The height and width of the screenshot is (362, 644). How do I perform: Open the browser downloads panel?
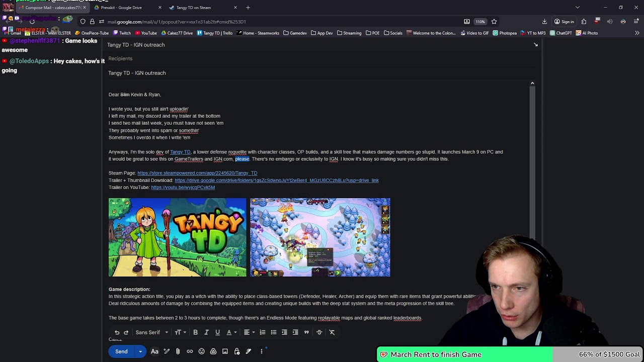tap(544, 22)
